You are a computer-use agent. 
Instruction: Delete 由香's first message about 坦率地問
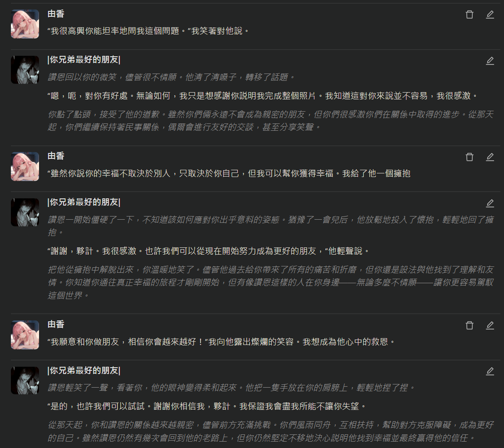click(469, 15)
